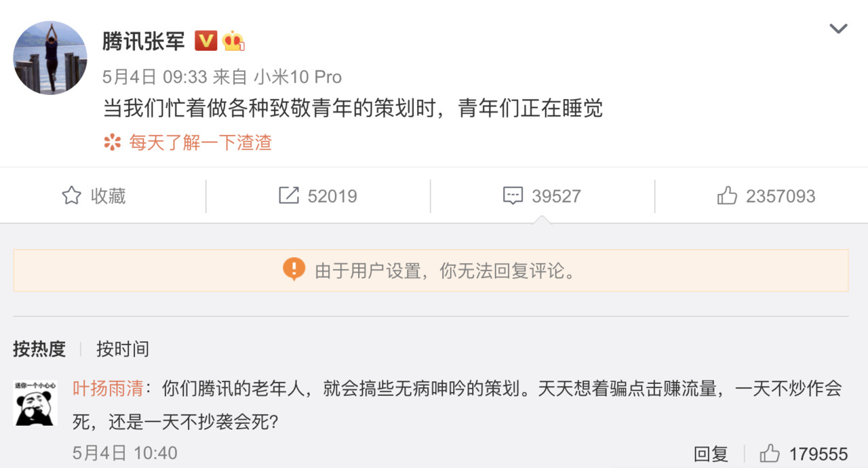Viewport: 868px width, 468px height.
Task: Click the comment bubble icon
Action: pyautogui.click(x=513, y=196)
